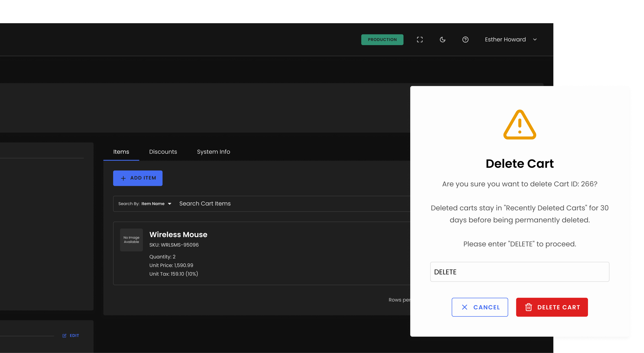644x353 pixels.
Task: Click the No Image Available thumbnail
Action: point(131,240)
